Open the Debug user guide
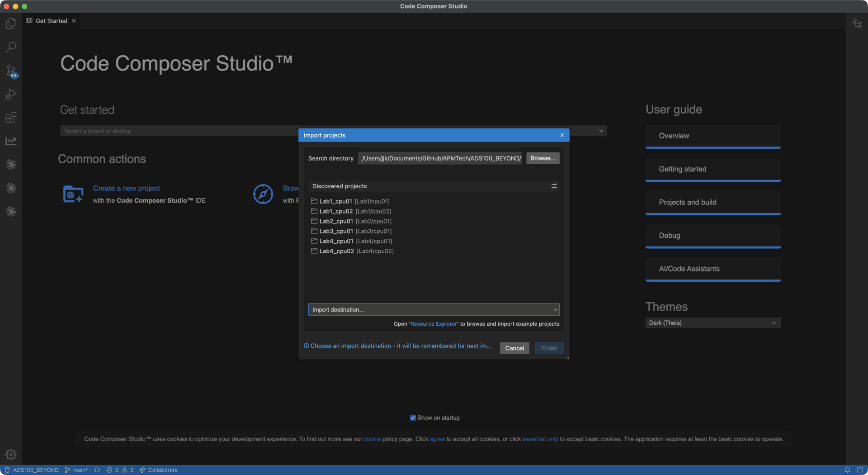This screenshot has width=868, height=475. coord(713,236)
